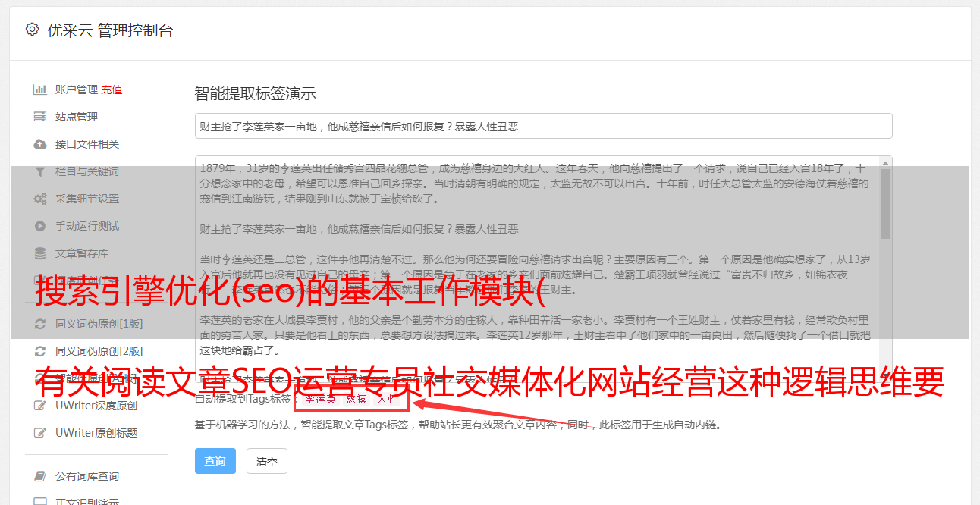Open the 充值 recharge link
This screenshot has height=505, width=980.
click(x=112, y=89)
